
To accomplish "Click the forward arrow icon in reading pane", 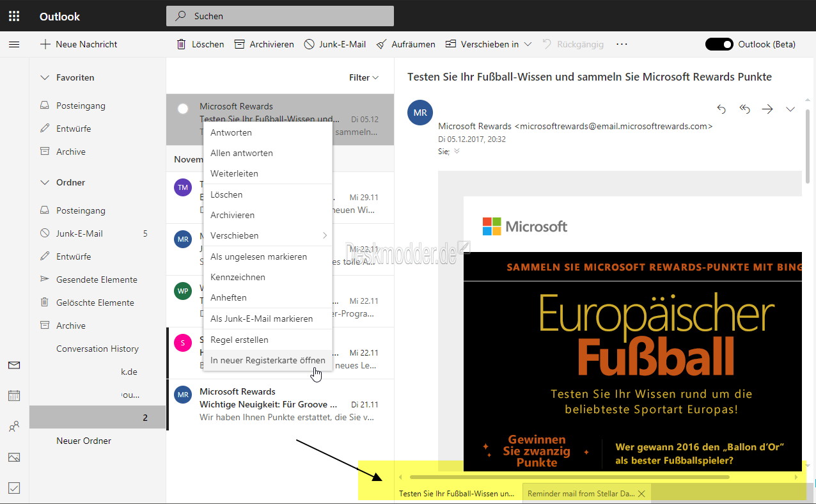I will pyautogui.click(x=767, y=109).
